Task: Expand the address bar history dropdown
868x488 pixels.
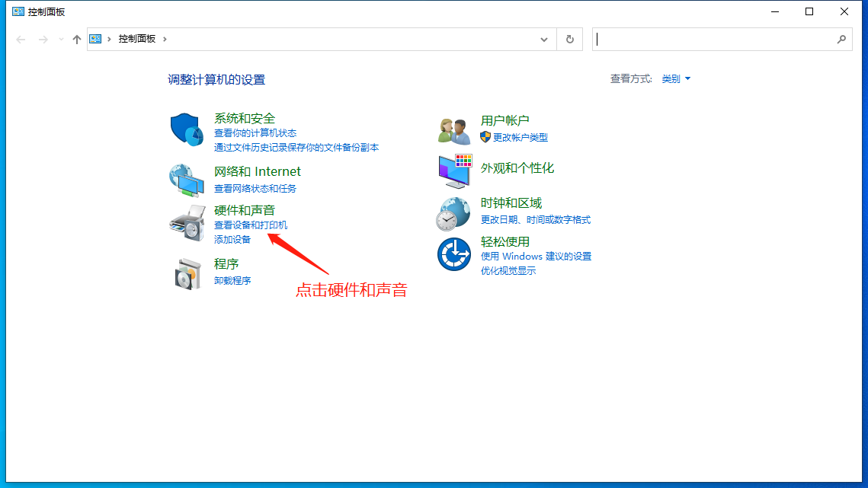Action: pos(543,39)
